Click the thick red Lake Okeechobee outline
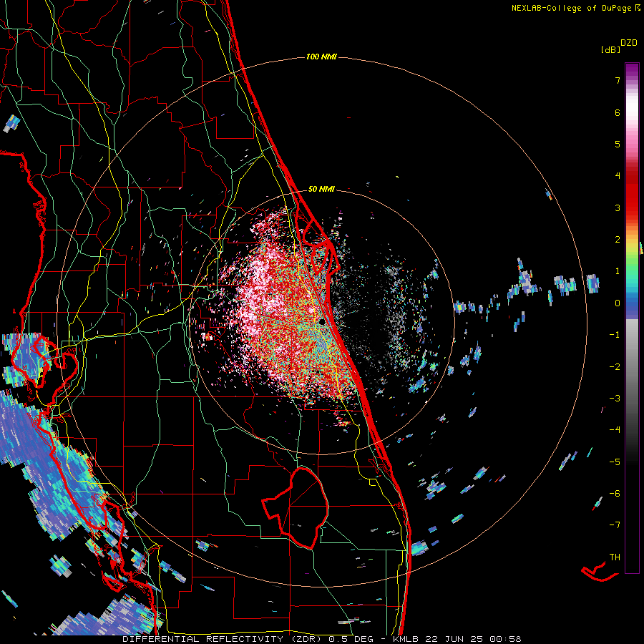Viewport: 644px width, 644px height. pyautogui.click(x=296, y=507)
